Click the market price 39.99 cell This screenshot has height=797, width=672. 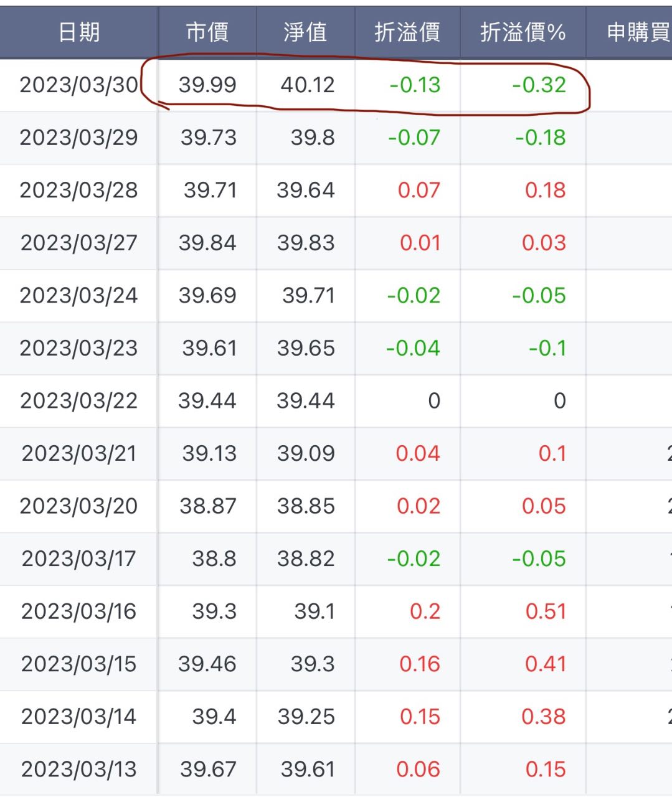207,85
